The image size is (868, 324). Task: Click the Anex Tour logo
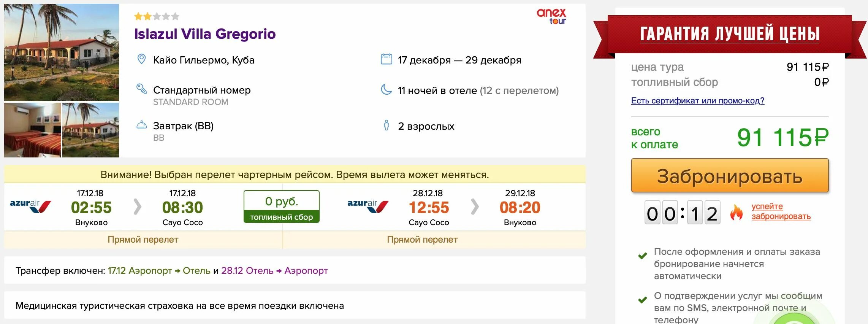(x=551, y=16)
